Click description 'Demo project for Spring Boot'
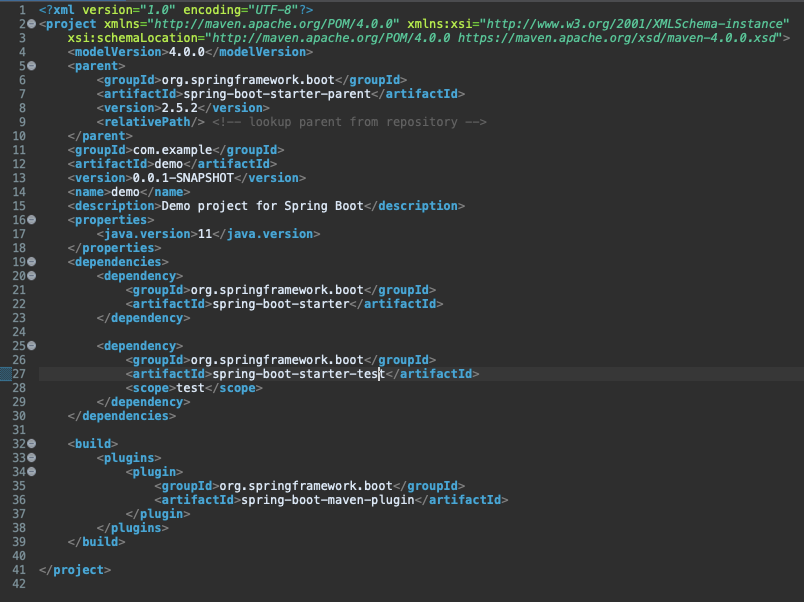 (263, 206)
